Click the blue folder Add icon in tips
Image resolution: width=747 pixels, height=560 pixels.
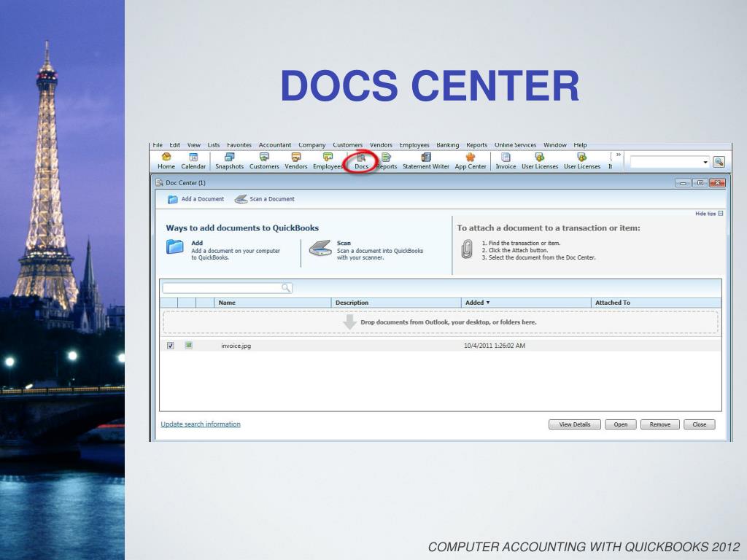(175, 246)
